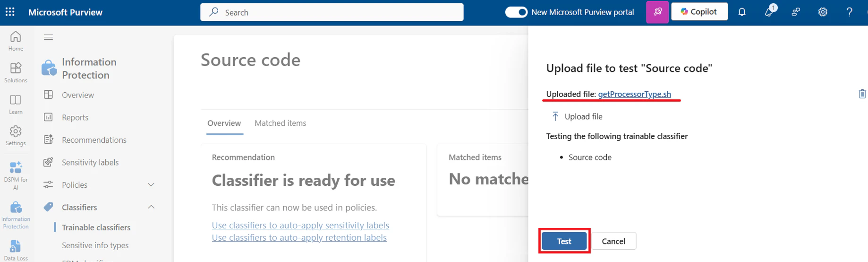Click the Recommendation card label
868x262 pixels.
243,157
